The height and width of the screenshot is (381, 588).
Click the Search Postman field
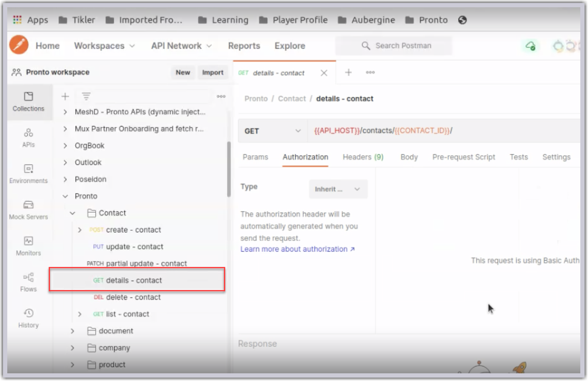(x=394, y=46)
